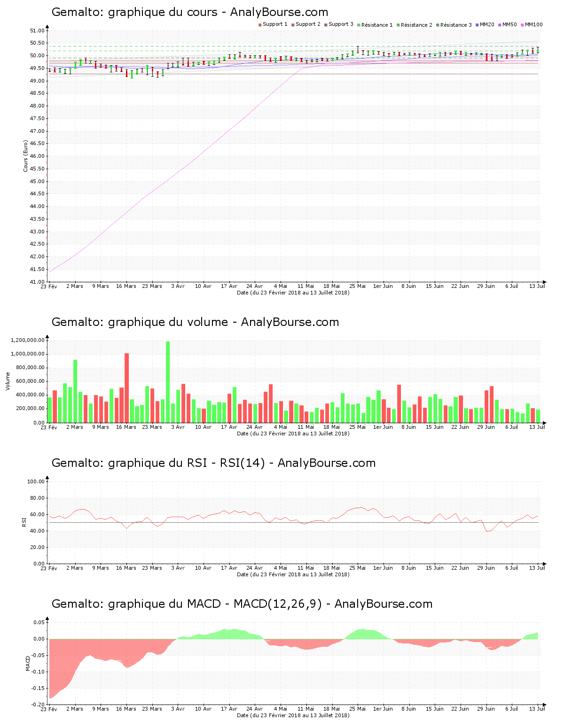
Task: Click the 41.00 value on the price axis
Action: [x=37, y=282]
